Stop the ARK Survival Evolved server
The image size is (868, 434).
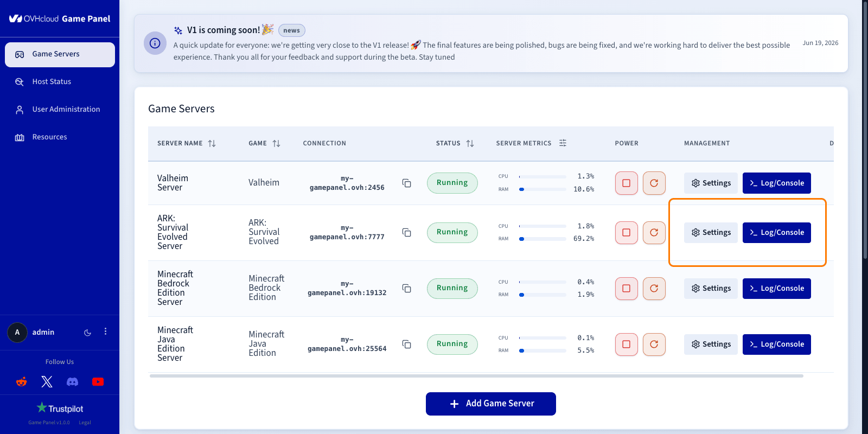(x=627, y=233)
